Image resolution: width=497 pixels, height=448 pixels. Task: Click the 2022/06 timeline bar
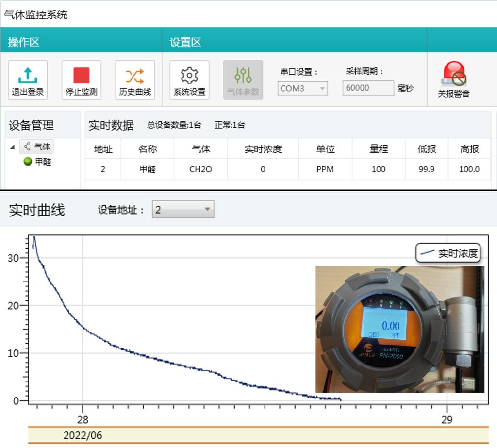[258, 435]
